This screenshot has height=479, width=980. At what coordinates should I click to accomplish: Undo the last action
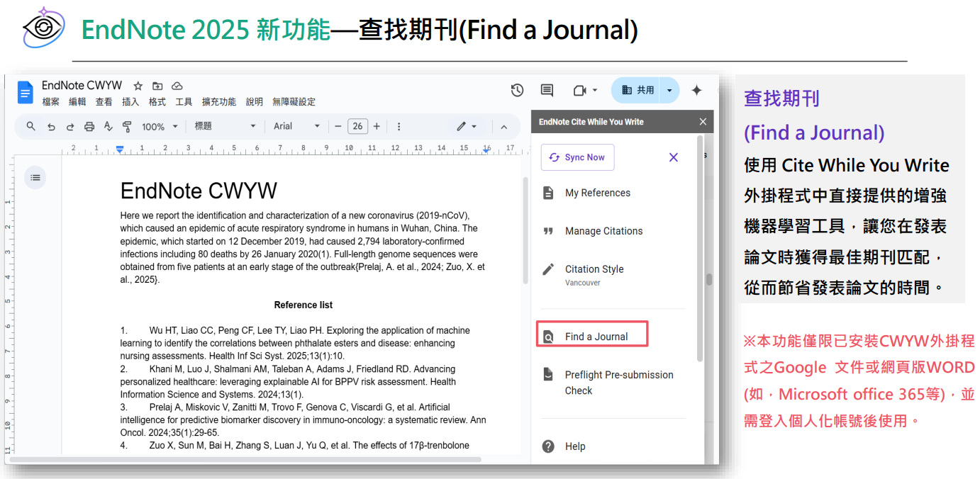50,125
